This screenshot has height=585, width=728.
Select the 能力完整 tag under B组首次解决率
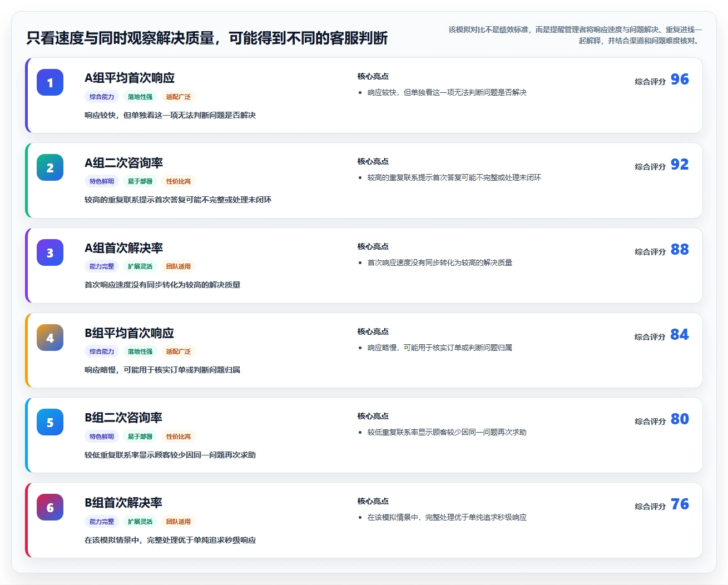click(x=102, y=522)
